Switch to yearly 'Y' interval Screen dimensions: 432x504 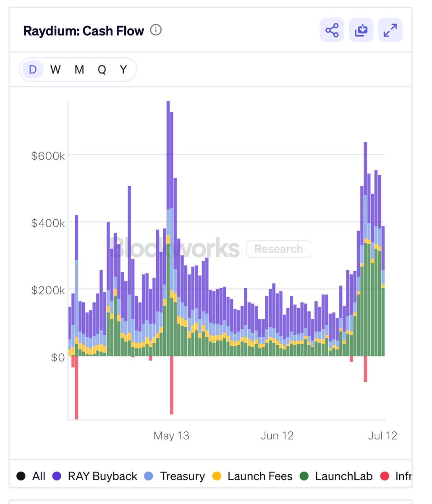tap(123, 69)
